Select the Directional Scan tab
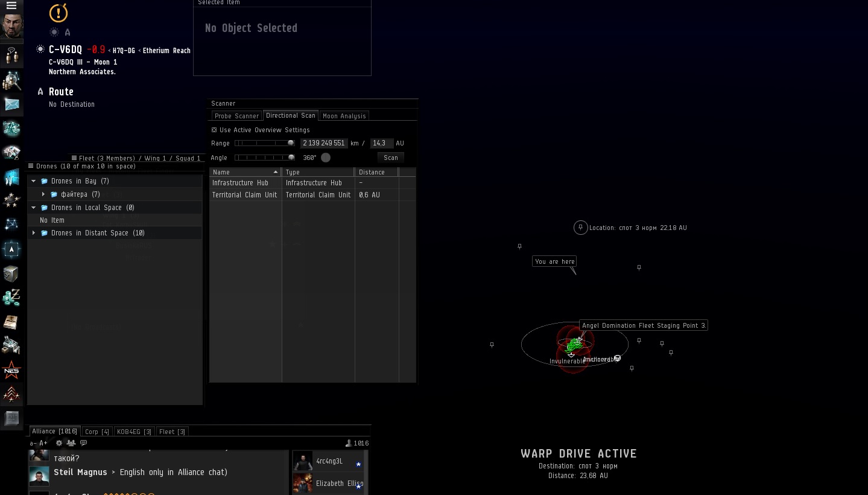868x495 pixels. click(x=291, y=115)
